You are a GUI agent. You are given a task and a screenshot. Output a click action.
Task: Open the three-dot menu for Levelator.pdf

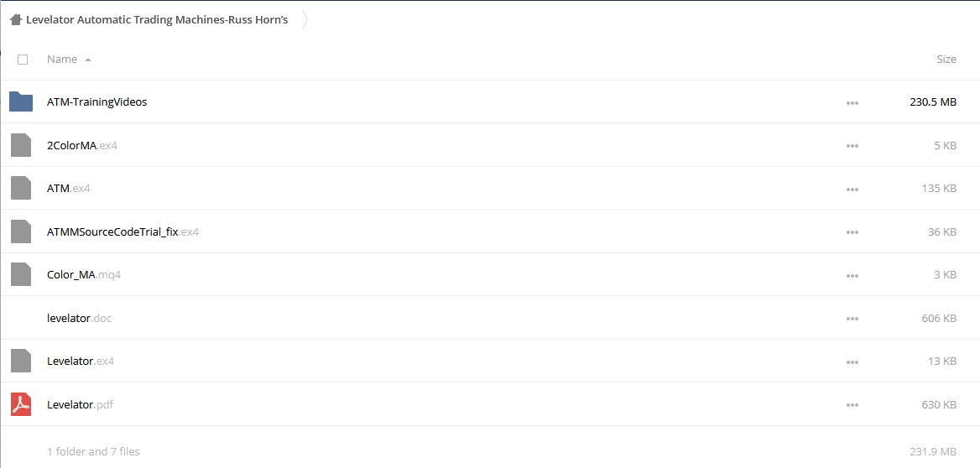852,405
